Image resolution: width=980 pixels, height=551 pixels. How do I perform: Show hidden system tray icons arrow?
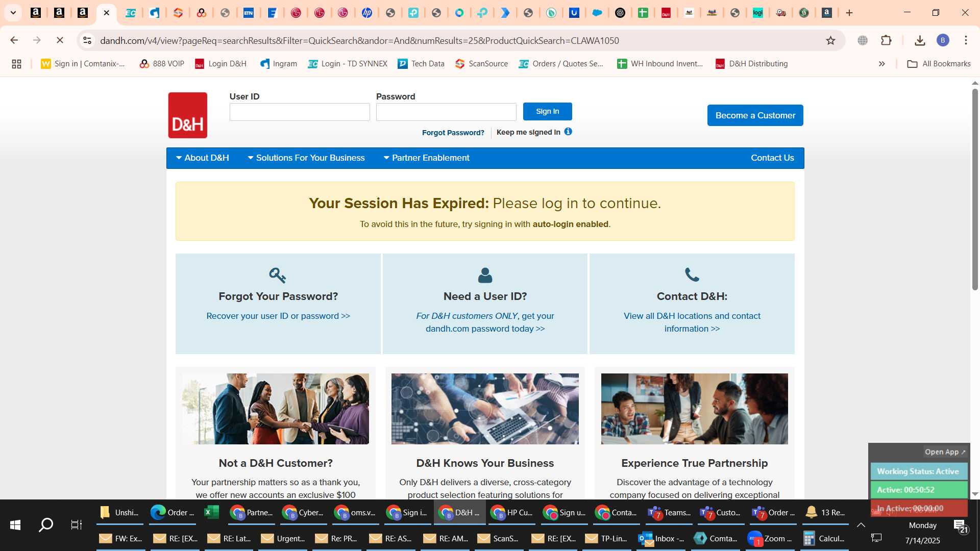861,525
